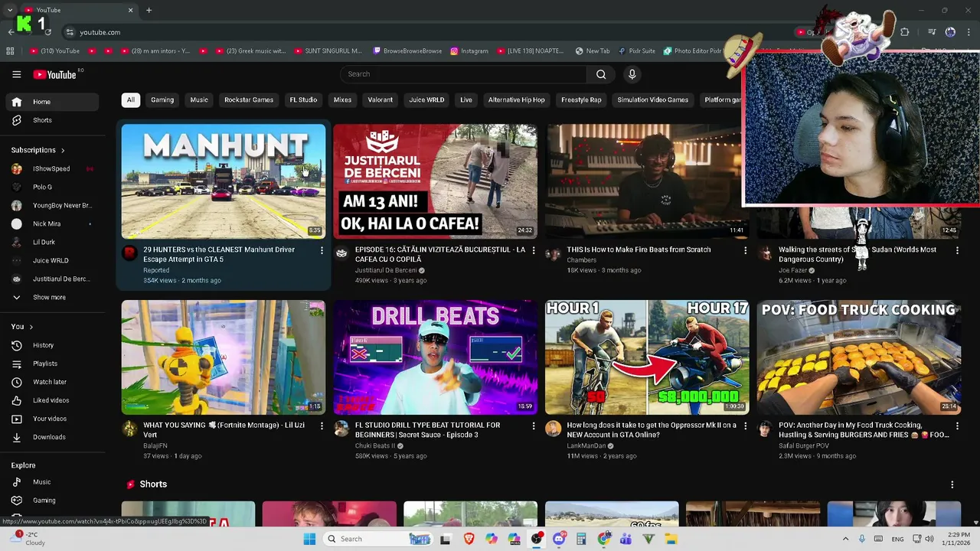This screenshot has width=980, height=551.
Task: Expand the Subscriptions section chevron
Action: tap(63, 150)
